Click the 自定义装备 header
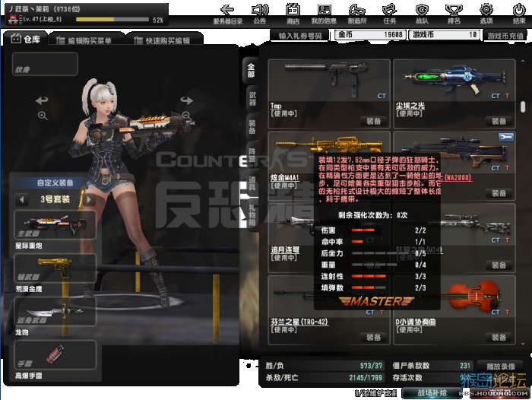This screenshot has width=532, height=400. point(55,183)
